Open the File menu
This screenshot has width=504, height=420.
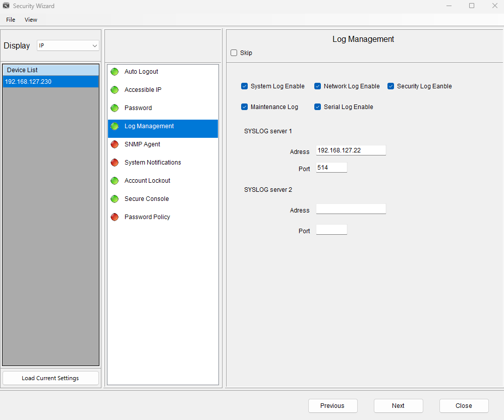(11, 20)
